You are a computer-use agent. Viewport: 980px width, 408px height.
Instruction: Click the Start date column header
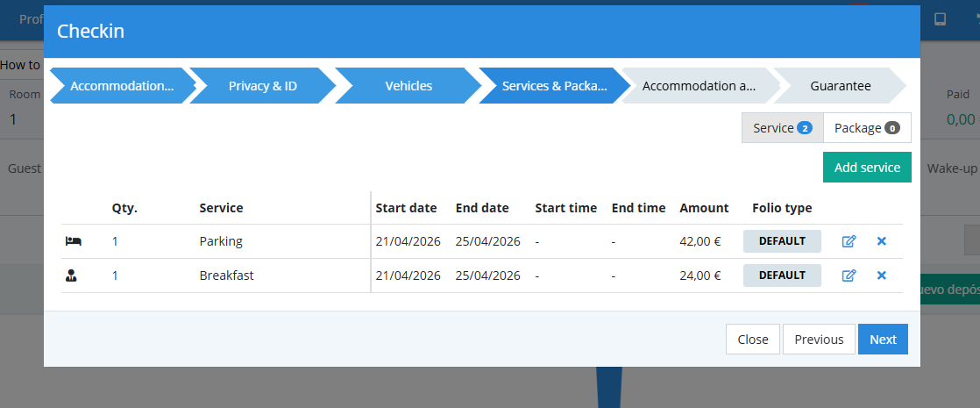coord(406,208)
